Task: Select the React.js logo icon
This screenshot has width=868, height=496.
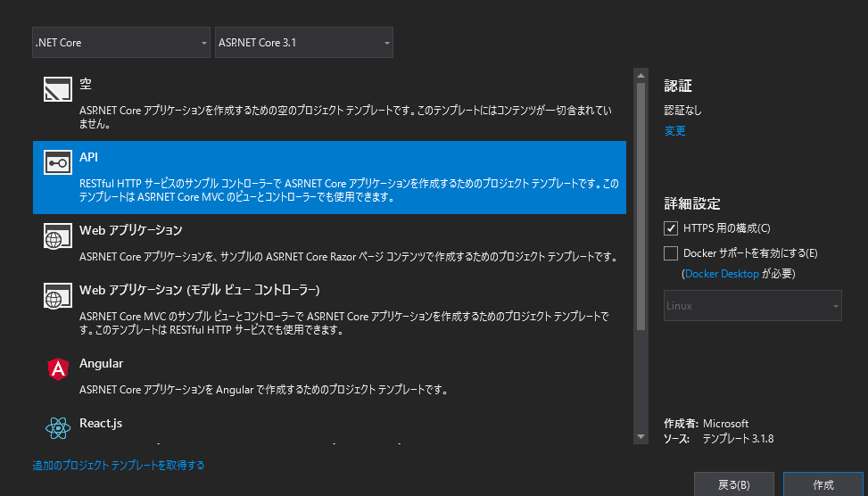Action: pos(58,428)
